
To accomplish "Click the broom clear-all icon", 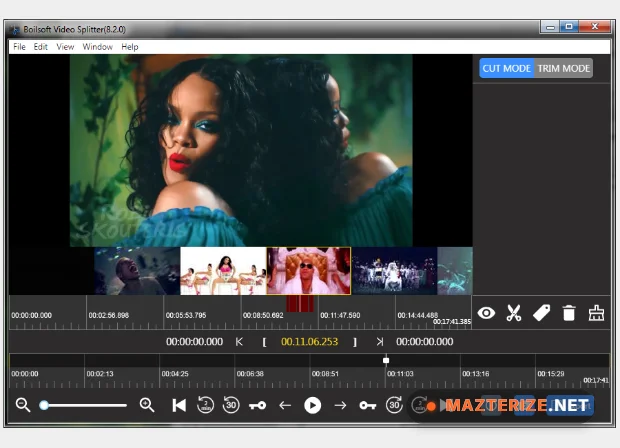I will click(x=596, y=313).
